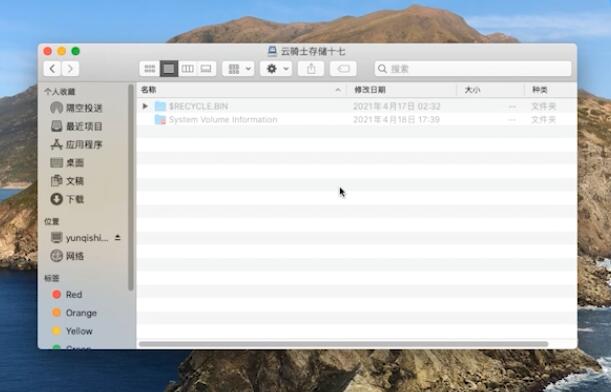Viewport: 611px width, 392px height.
Task: Click the window title proxy icon
Action: point(272,51)
